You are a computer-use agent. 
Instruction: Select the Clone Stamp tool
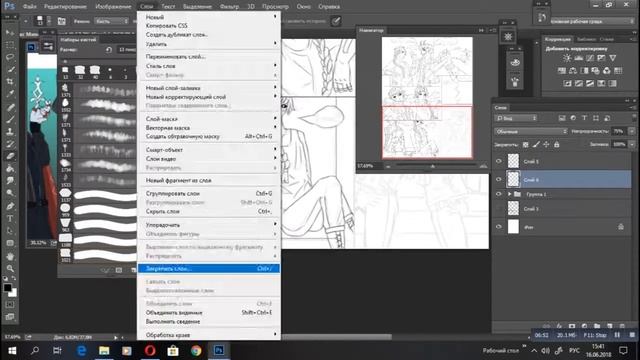point(10,131)
